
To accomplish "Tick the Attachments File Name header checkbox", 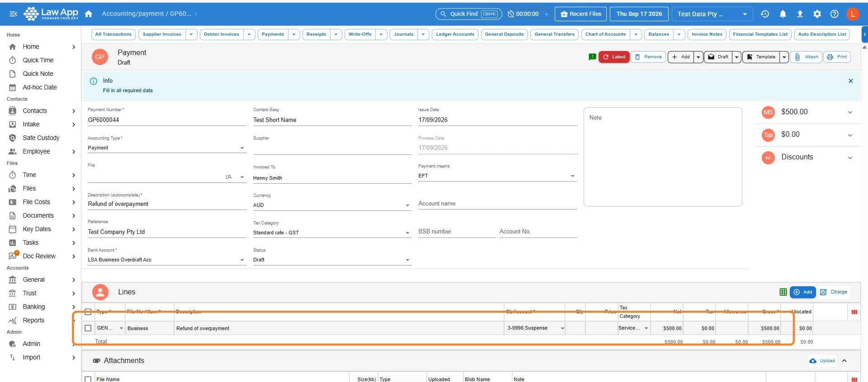I will tap(88, 379).
